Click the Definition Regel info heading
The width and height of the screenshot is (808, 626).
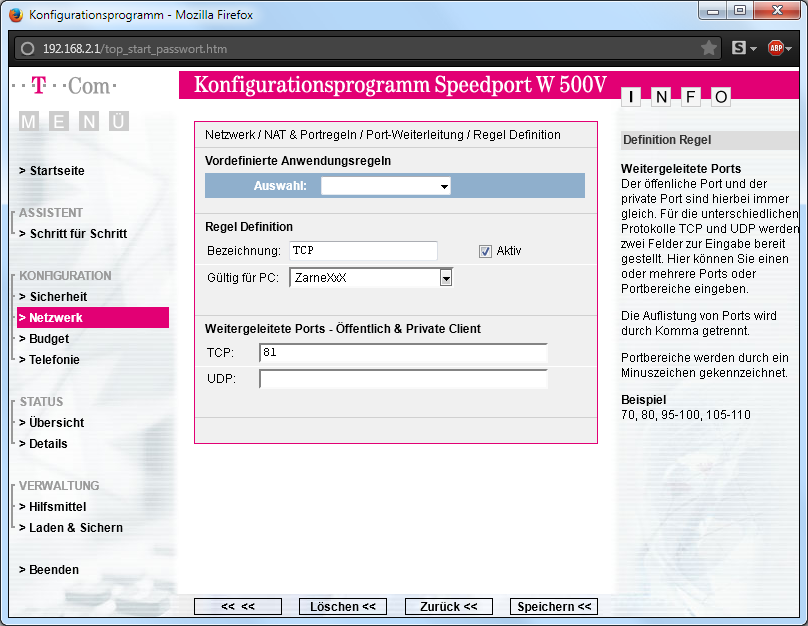[x=667, y=140]
